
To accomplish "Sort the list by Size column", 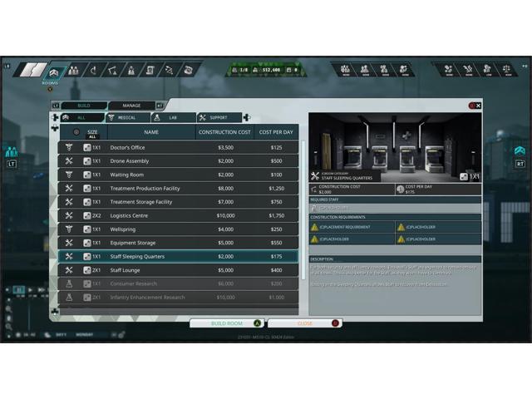I will (92, 132).
